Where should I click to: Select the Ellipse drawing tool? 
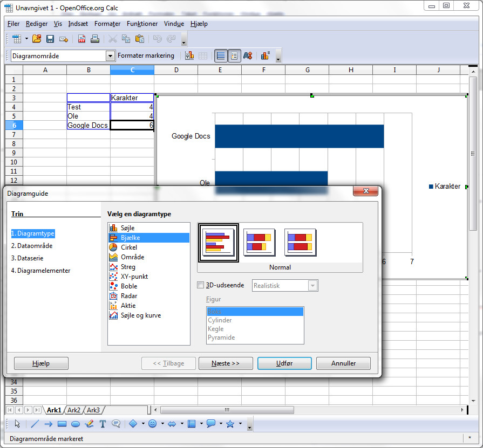click(x=76, y=424)
